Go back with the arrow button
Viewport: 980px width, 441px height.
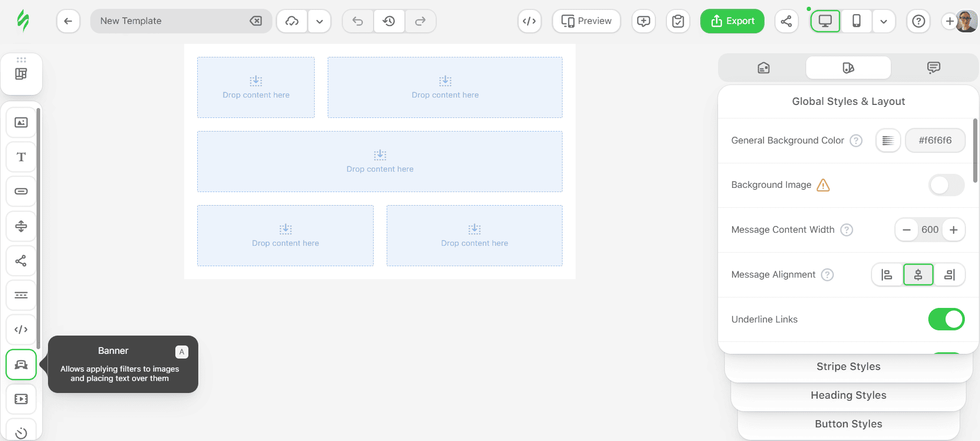coord(68,21)
